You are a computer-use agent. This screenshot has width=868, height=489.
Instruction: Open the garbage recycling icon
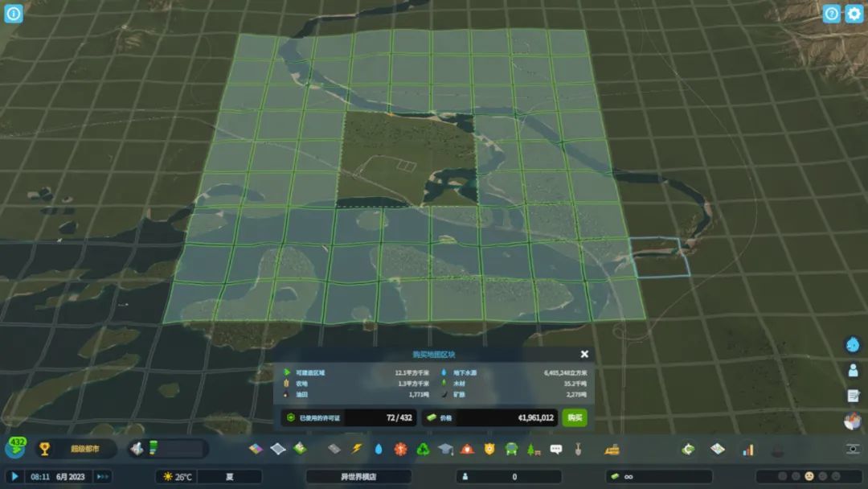tap(423, 449)
